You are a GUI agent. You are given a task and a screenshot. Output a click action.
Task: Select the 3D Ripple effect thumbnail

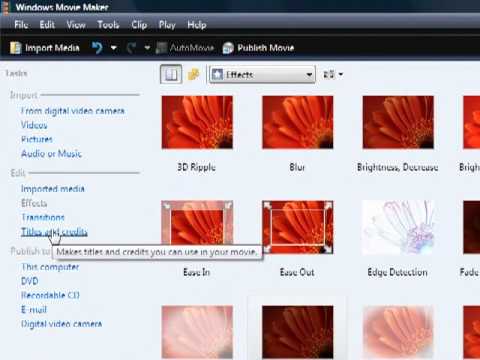click(197, 122)
